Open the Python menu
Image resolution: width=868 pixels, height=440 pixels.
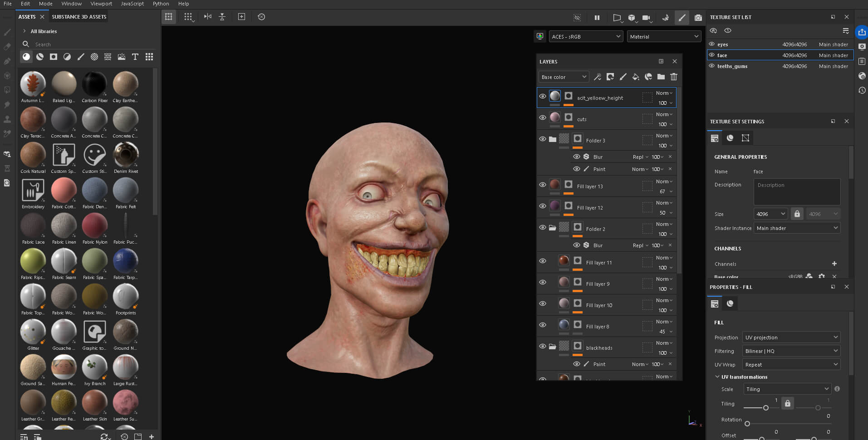coord(161,4)
